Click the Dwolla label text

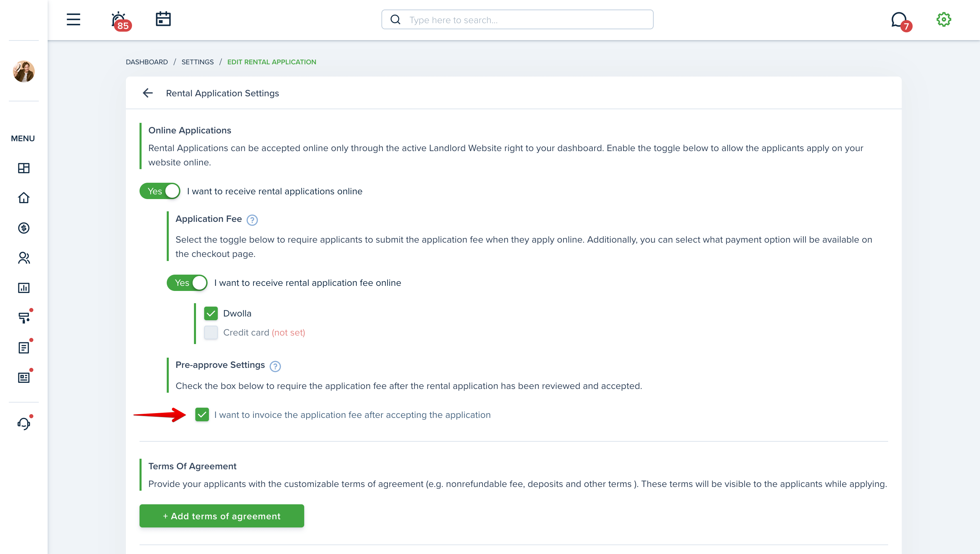coord(237,313)
